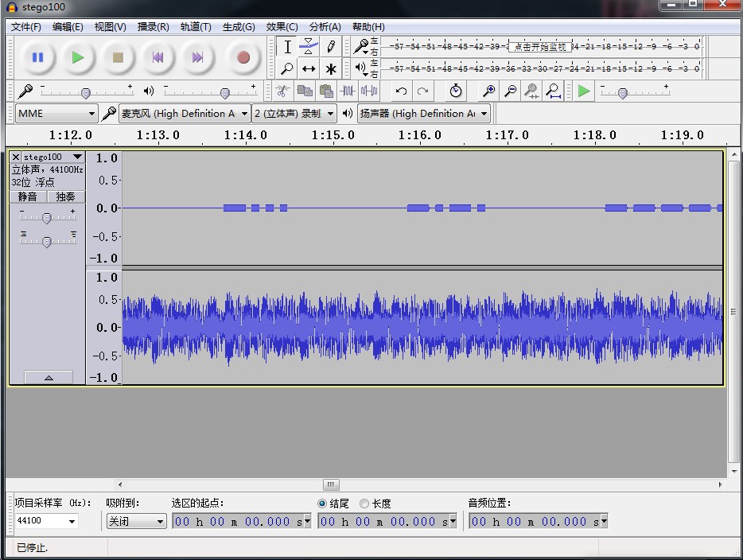Skip to start of the track

(x=158, y=58)
